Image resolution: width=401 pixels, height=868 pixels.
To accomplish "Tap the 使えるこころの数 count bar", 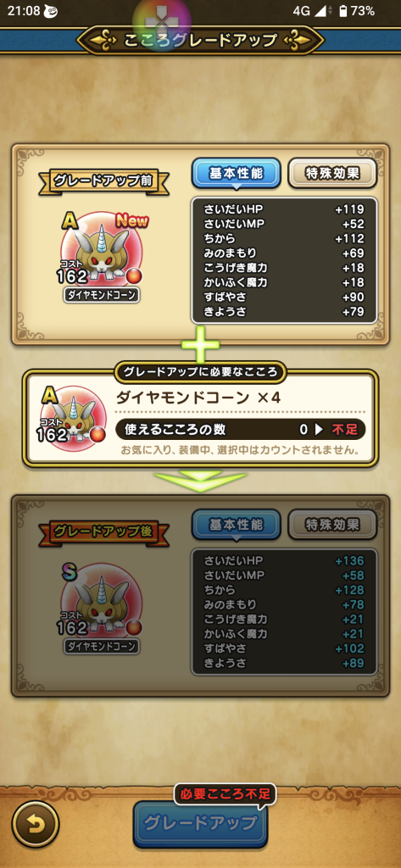I will coord(241,429).
